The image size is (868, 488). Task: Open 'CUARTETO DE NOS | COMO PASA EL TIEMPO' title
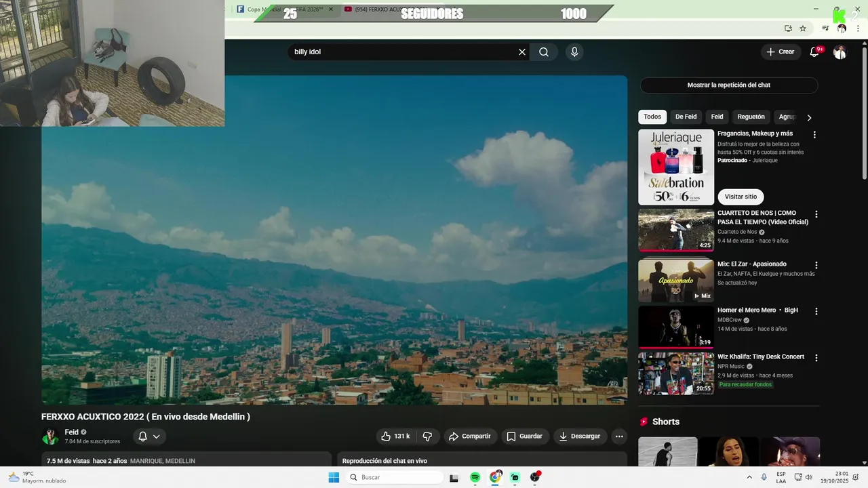pos(763,218)
